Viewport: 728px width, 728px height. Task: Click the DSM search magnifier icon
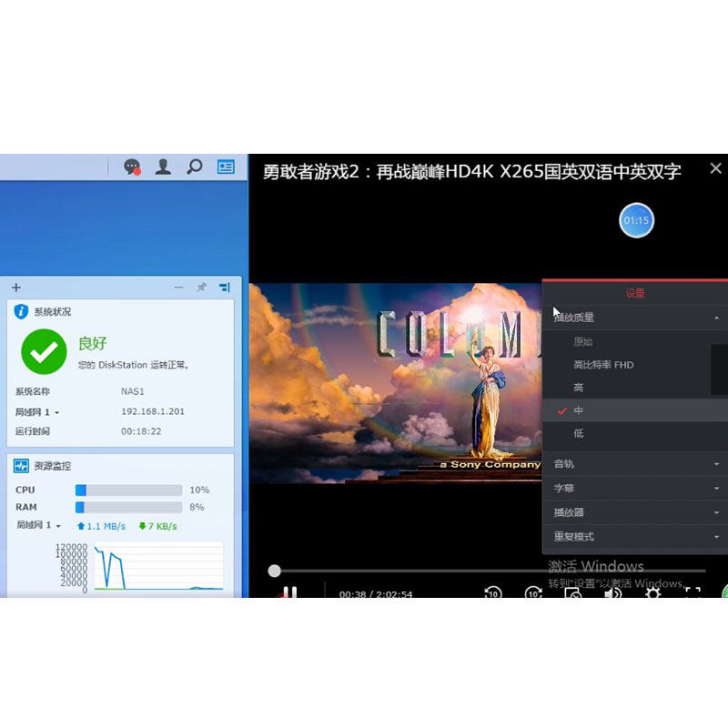tap(194, 167)
